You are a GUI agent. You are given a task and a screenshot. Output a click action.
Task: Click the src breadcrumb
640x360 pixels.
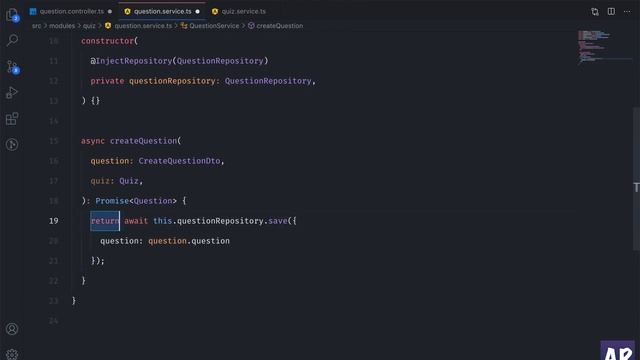coord(36,26)
